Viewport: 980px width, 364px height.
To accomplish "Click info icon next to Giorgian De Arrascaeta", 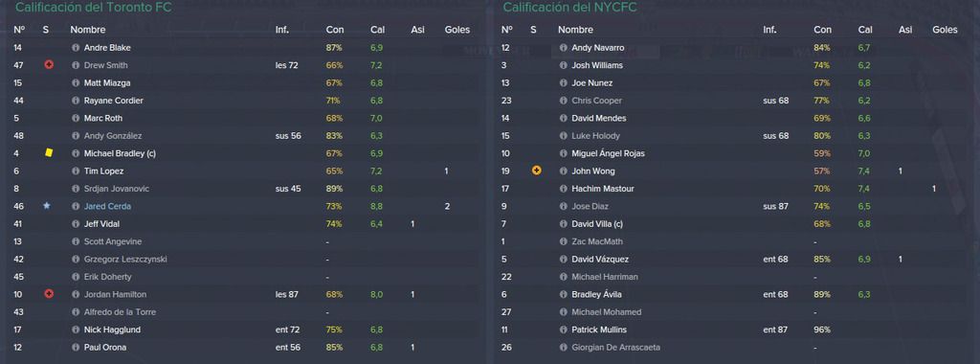I will coord(563,347).
